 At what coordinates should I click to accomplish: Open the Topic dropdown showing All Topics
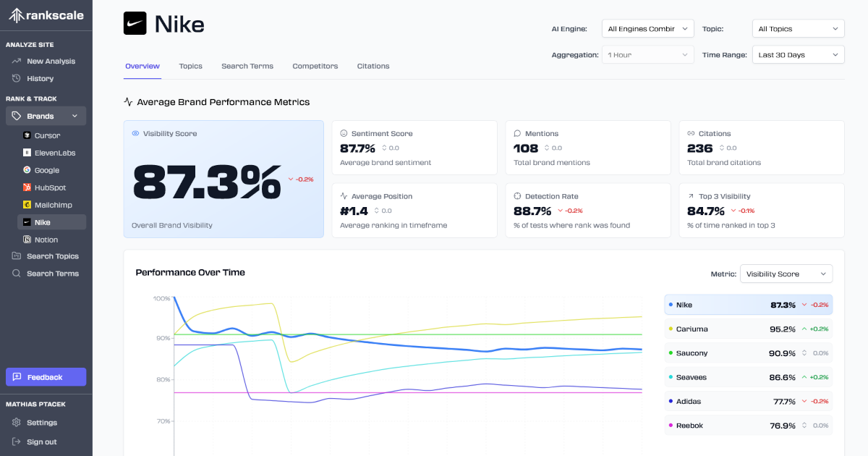pos(799,29)
